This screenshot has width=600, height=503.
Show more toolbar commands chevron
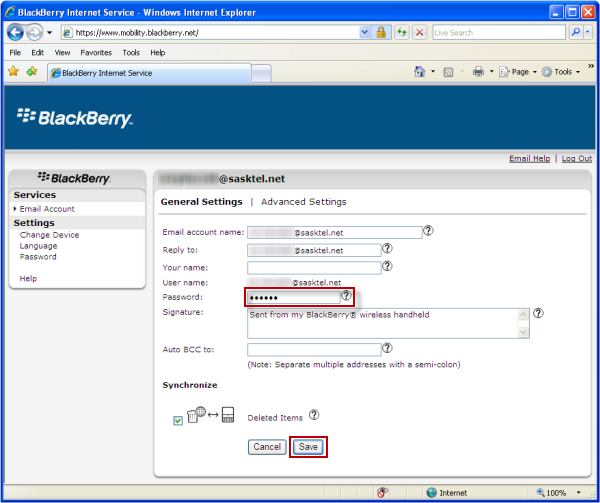coord(591,66)
